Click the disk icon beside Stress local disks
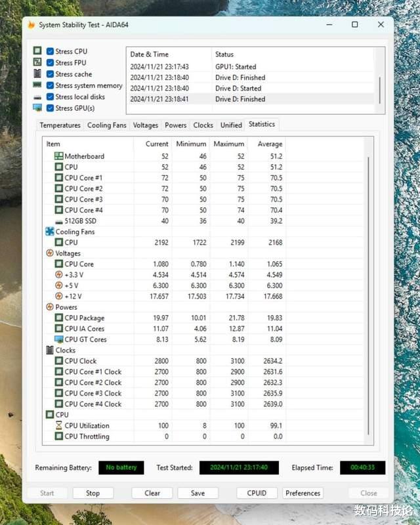420x525 pixels. coord(37,97)
